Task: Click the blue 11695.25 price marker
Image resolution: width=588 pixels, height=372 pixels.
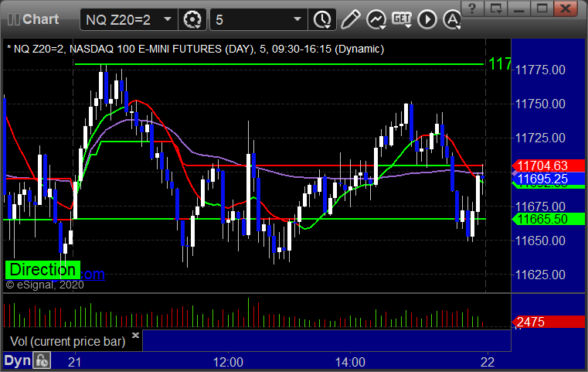Action: coord(549,179)
